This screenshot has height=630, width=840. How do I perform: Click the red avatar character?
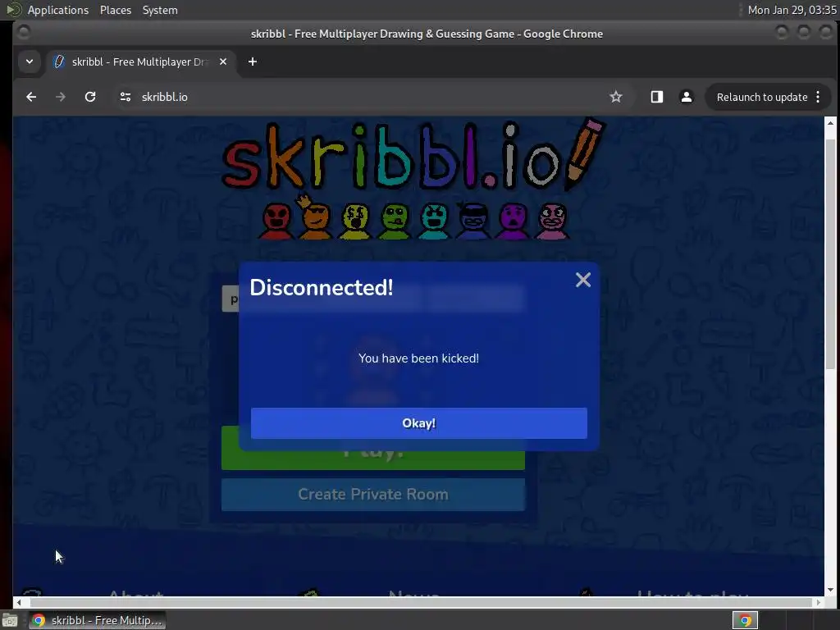[276, 221]
